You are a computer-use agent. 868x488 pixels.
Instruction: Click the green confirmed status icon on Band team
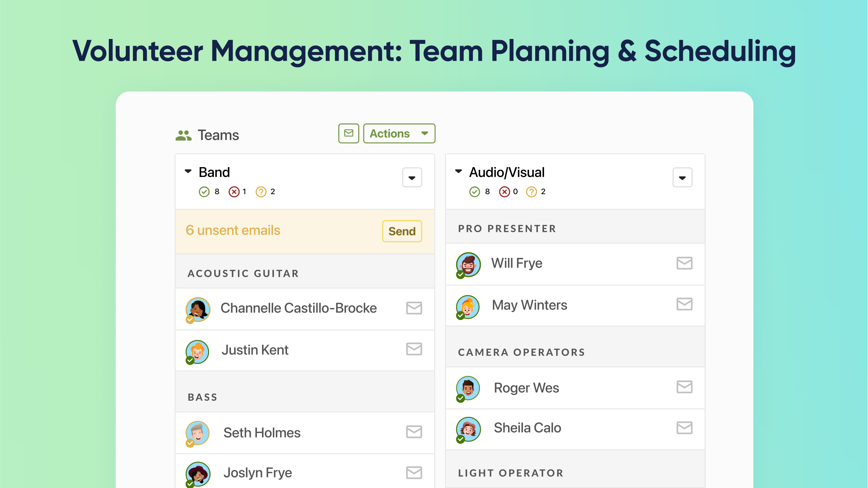204,191
